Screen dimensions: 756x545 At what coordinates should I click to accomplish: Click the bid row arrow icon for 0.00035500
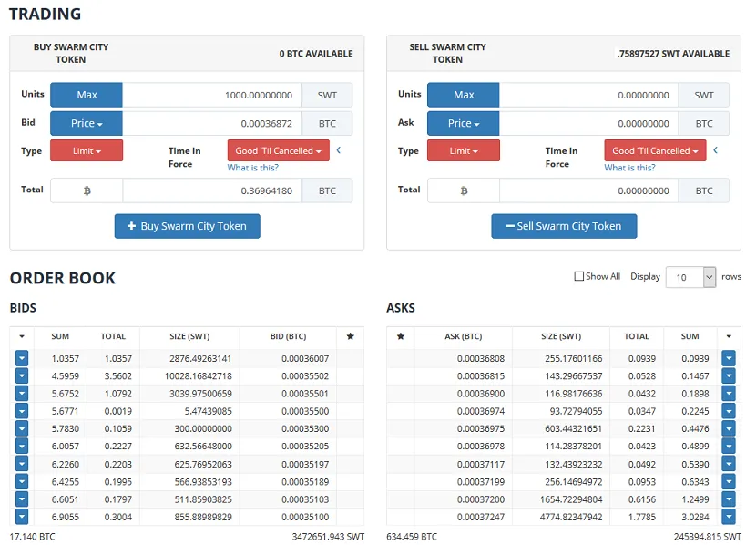[x=22, y=411]
